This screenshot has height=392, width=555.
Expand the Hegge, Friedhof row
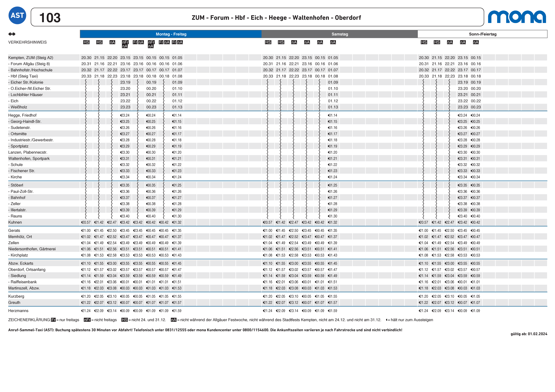click(x=24, y=115)
